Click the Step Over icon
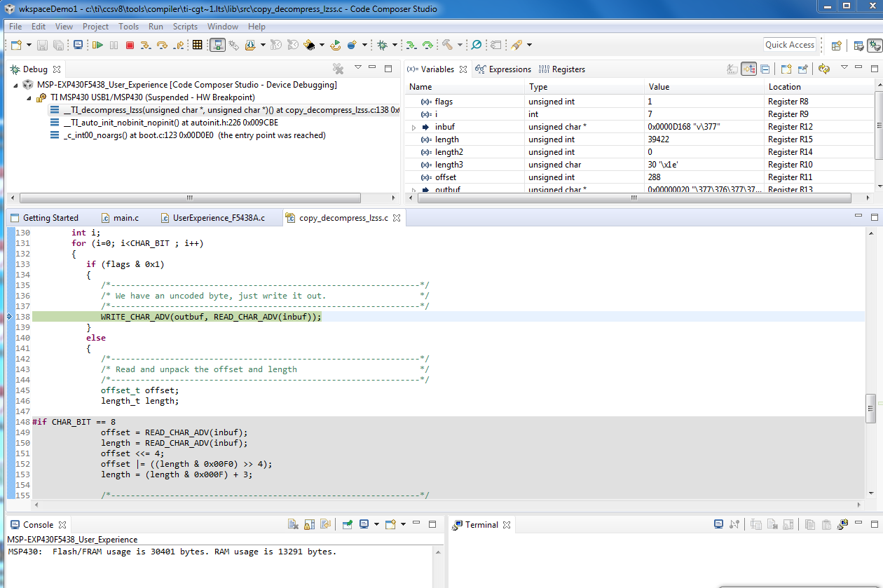Image resolution: width=883 pixels, height=588 pixels. pos(162,45)
